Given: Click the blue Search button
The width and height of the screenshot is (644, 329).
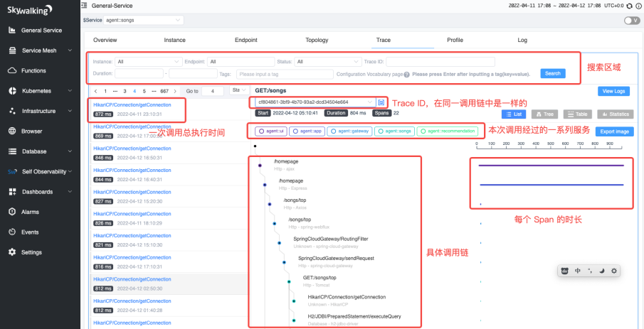Looking at the screenshot, I should tap(552, 73).
